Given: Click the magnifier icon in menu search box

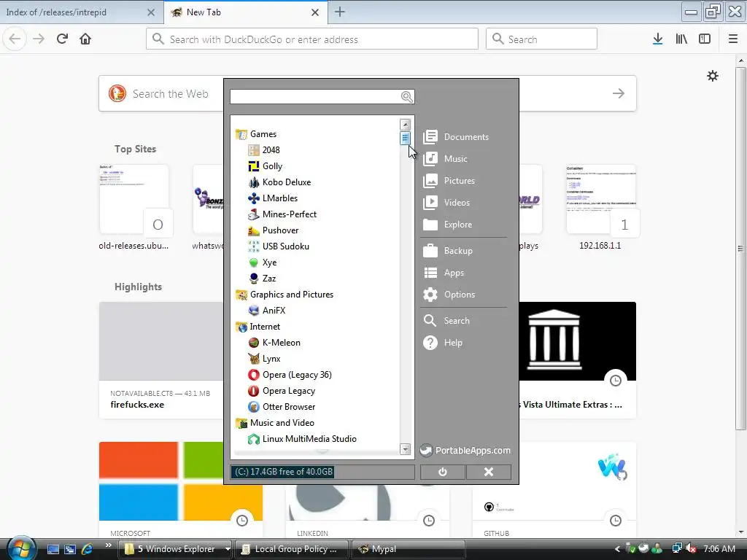Looking at the screenshot, I should tap(407, 97).
